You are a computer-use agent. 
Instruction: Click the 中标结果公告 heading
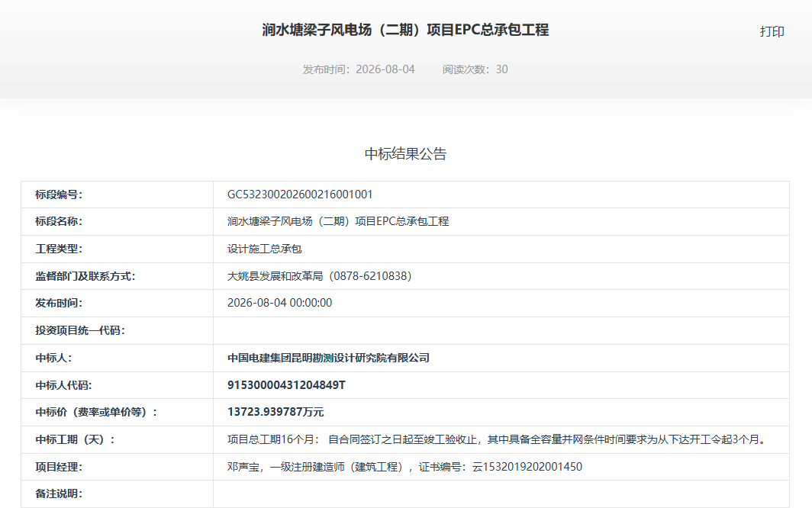405,154
